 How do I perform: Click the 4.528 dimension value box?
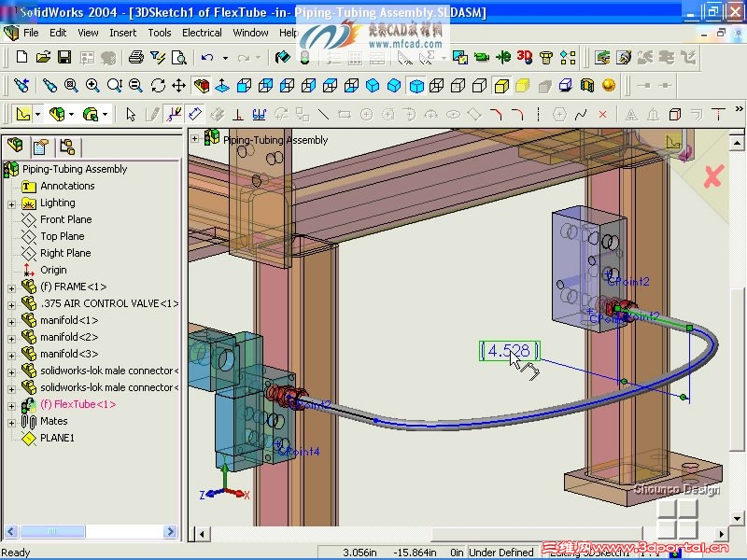(x=509, y=351)
